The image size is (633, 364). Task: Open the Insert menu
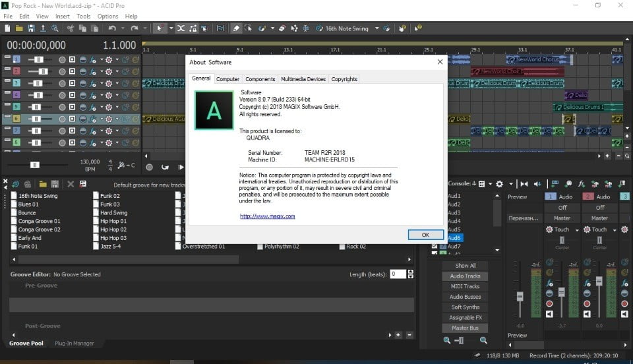[x=63, y=16]
